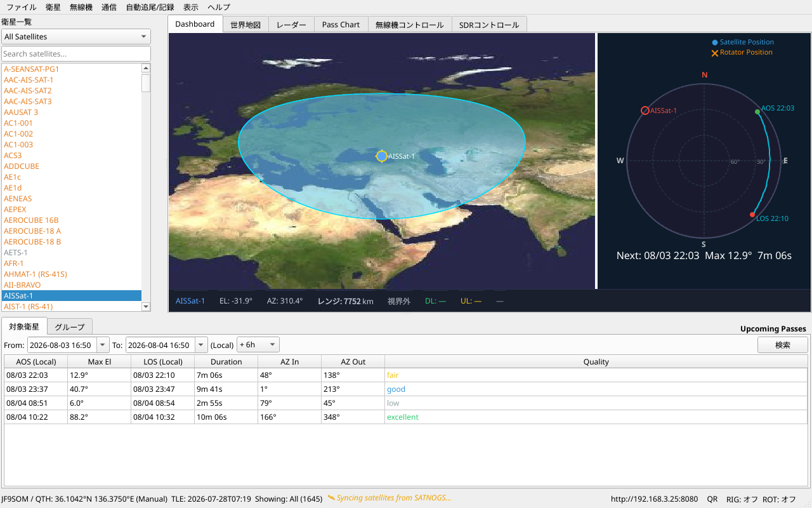Image resolution: width=812 pixels, height=508 pixels.
Task: Select AEROCUBE 16B satellite
Action: pos(71,220)
